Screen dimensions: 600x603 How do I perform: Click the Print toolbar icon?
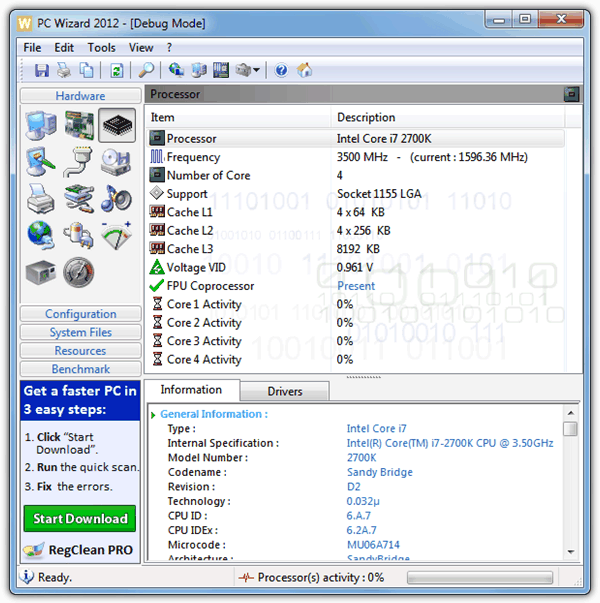point(64,70)
